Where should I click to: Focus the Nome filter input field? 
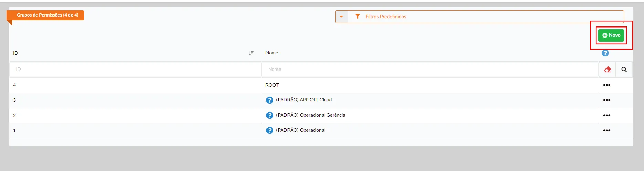coord(430,70)
